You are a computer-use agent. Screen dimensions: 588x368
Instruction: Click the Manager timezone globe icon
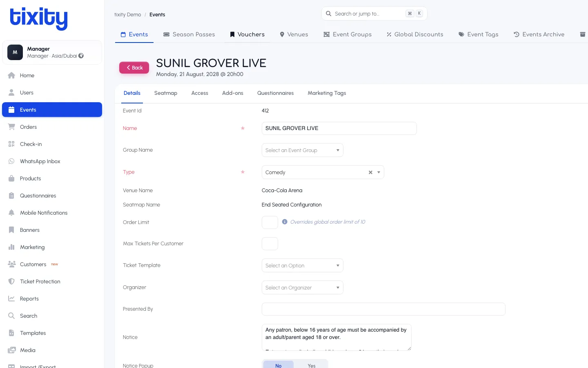point(81,56)
